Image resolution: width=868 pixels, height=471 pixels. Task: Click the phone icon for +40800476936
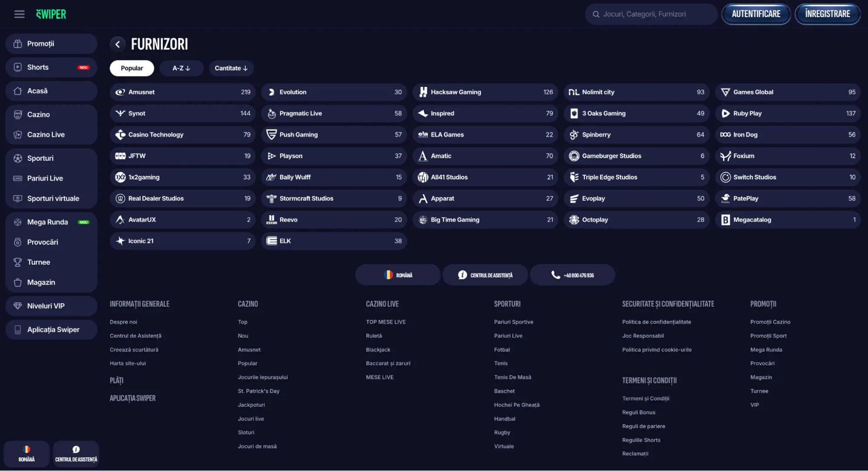click(x=555, y=275)
